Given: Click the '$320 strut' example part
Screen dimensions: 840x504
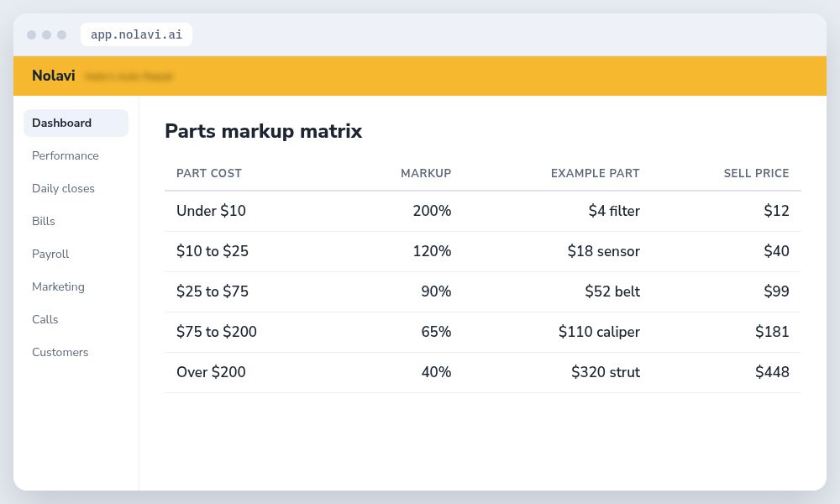Looking at the screenshot, I should tap(606, 372).
